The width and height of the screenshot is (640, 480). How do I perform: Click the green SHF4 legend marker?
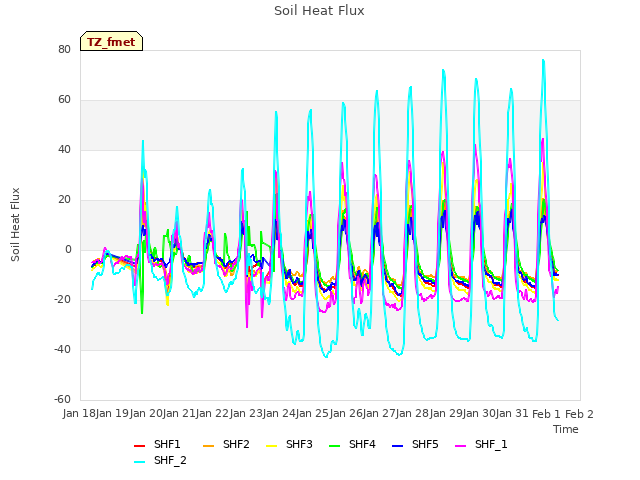(x=335, y=446)
